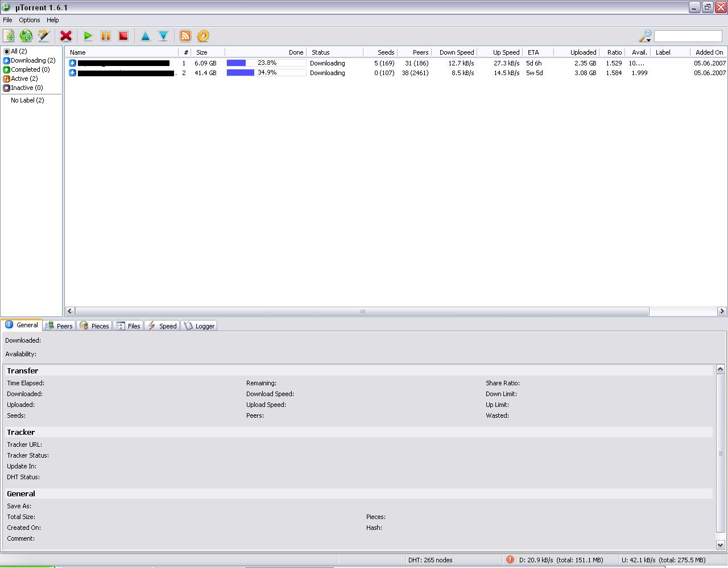Viewport: 728px width, 568px height.
Task: Click the General pane scroll down arrow
Action: point(721,545)
